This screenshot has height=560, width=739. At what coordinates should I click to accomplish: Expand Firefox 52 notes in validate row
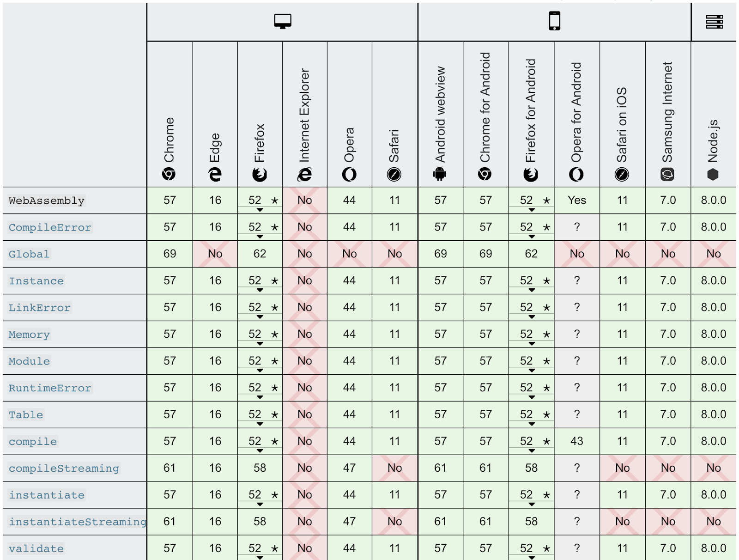coord(260,558)
